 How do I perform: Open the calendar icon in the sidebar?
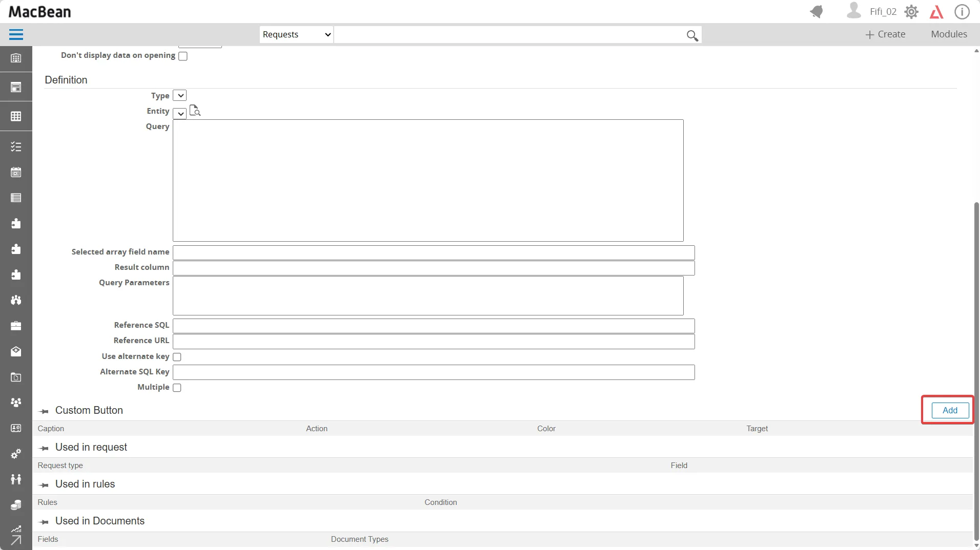coord(16,173)
